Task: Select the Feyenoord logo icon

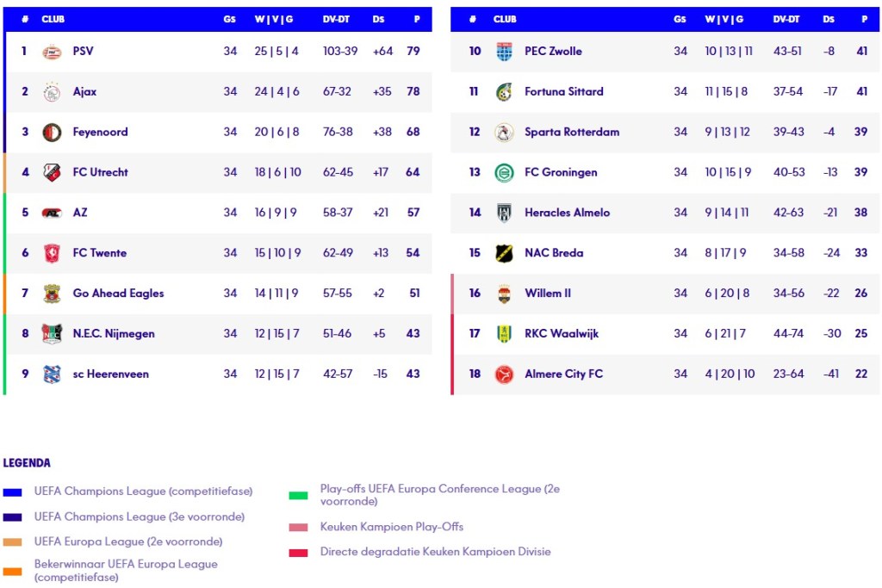Action: [52, 133]
